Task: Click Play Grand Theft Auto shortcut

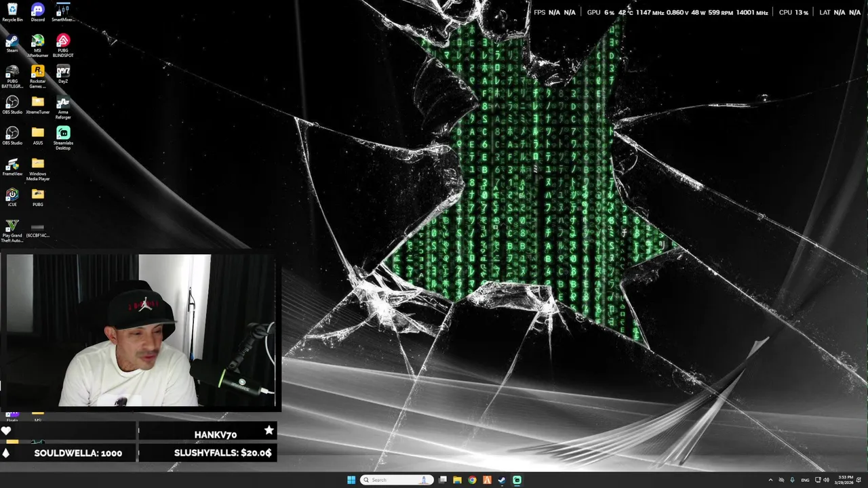Action: (x=12, y=231)
